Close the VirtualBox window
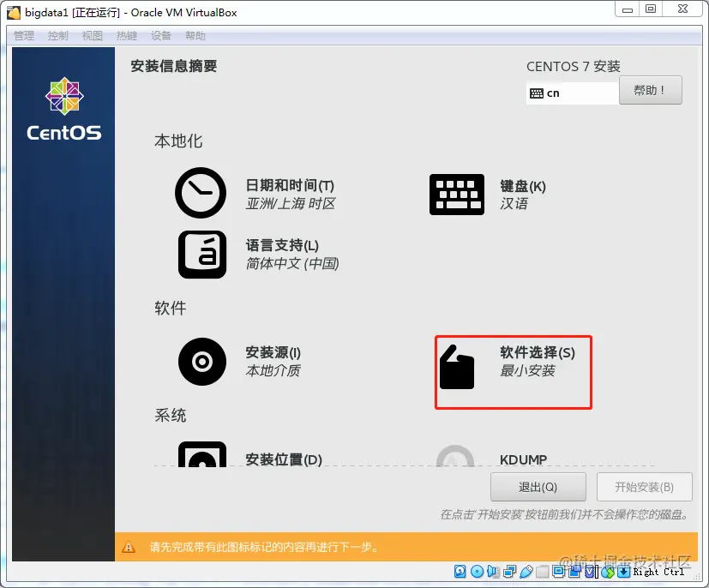This screenshot has width=709, height=588. tap(682, 9)
